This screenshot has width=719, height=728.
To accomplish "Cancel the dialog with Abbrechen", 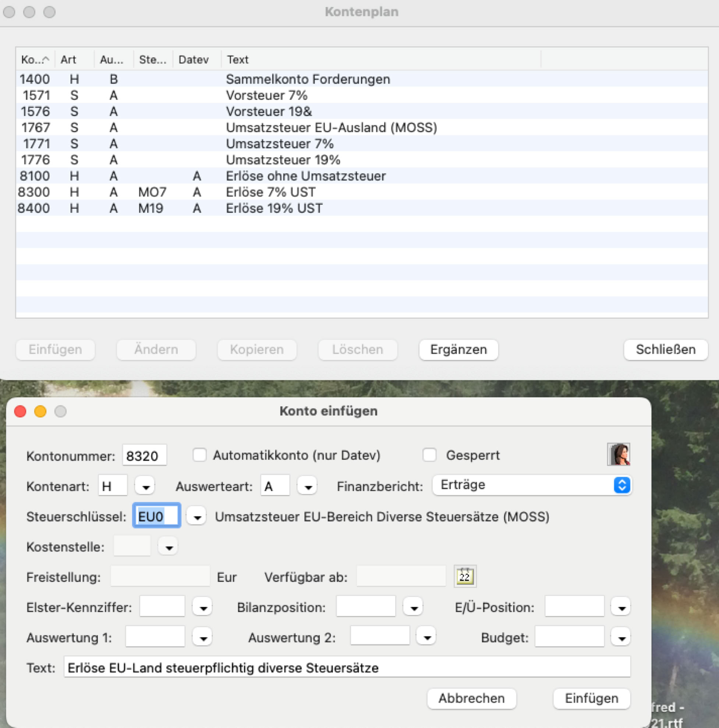I will pos(471,698).
